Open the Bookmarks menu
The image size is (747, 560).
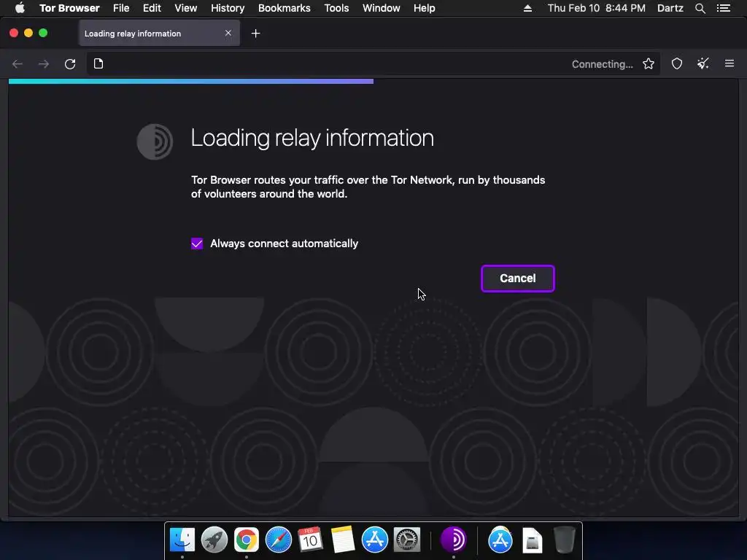[285, 8]
